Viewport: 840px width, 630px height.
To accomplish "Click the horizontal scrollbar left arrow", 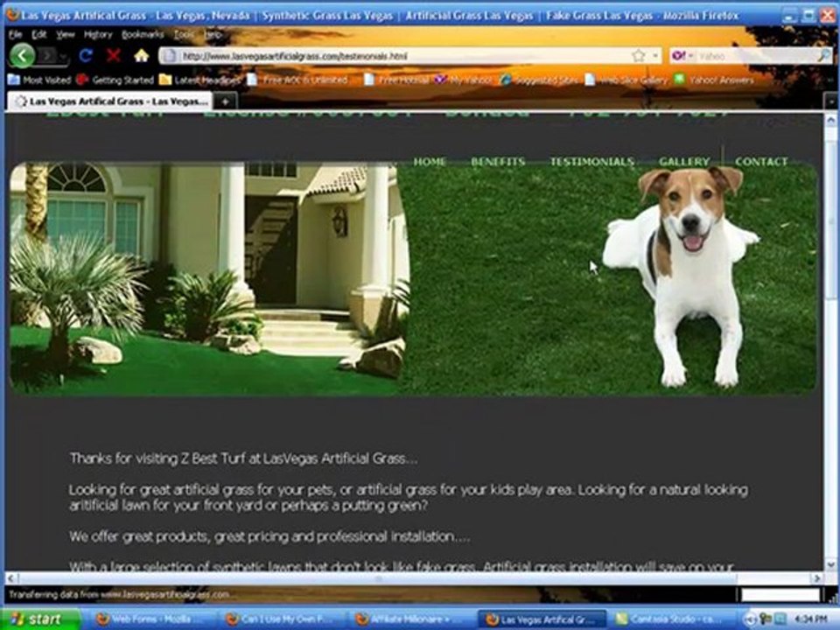I will (11, 578).
